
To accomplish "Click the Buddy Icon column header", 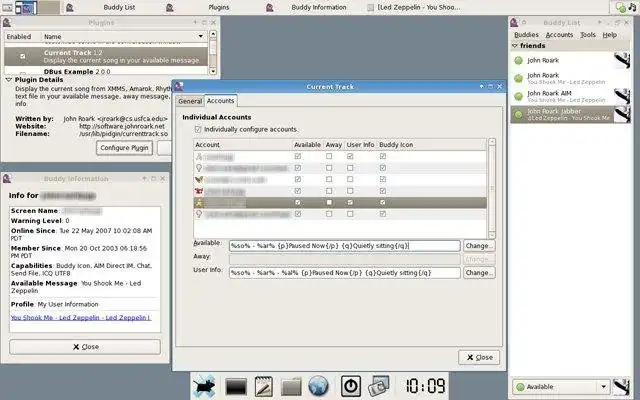I will (396, 145).
